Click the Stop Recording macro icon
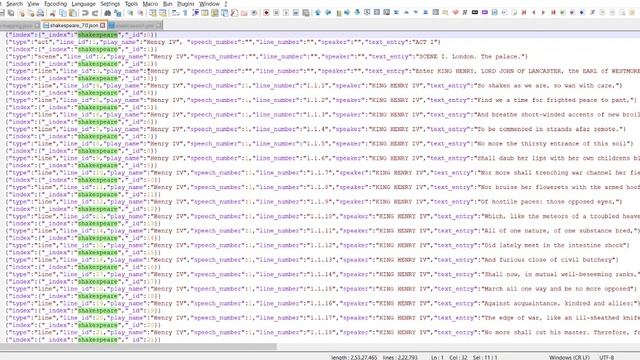640x360 pixels. (276, 13)
